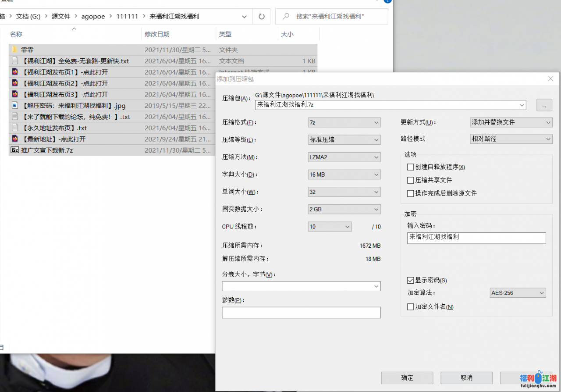
Task: Click the 福利江湖发布页1 shortcut icon
Action: click(14, 72)
